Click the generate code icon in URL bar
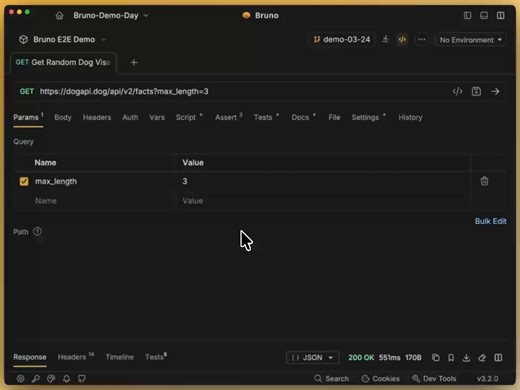The image size is (520, 390). click(x=458, y=91)
